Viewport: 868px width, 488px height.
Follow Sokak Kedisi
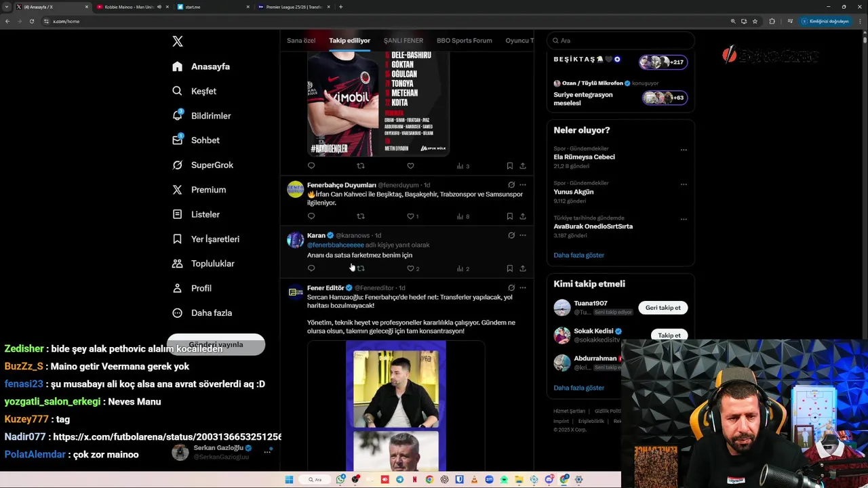669,335
